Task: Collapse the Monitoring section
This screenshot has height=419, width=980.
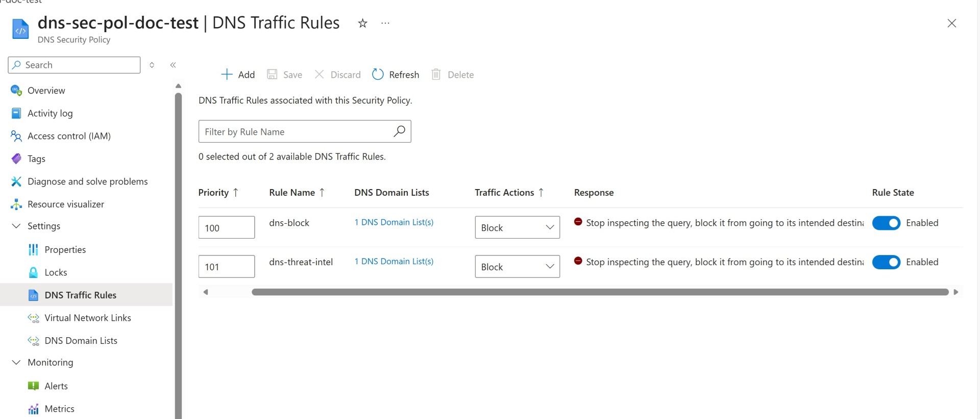Action: (x=16, y=362)
